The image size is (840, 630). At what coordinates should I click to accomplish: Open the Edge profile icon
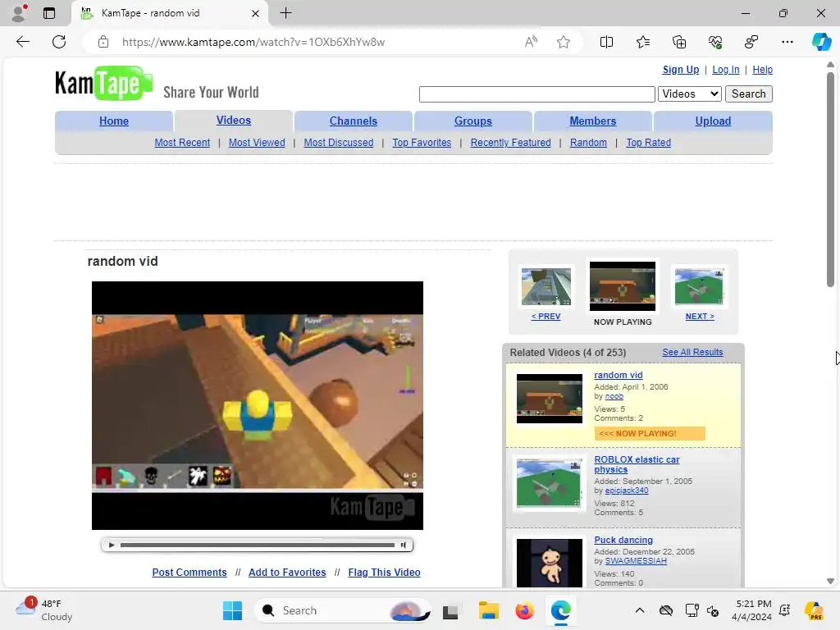tap(20, 13)
